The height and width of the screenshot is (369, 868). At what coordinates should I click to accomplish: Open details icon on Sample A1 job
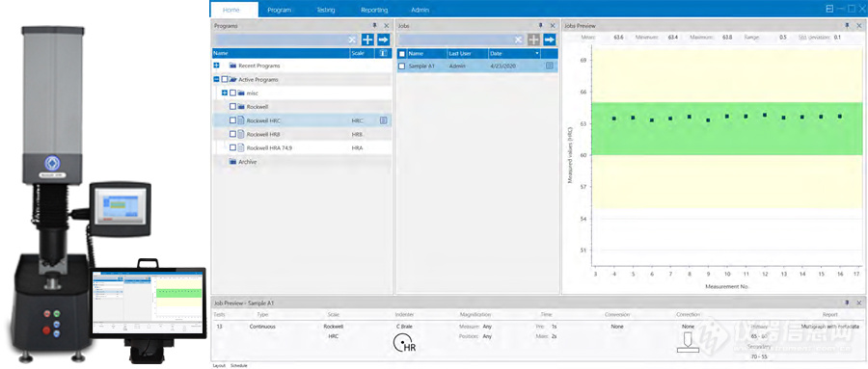click(x=549, y=66)
